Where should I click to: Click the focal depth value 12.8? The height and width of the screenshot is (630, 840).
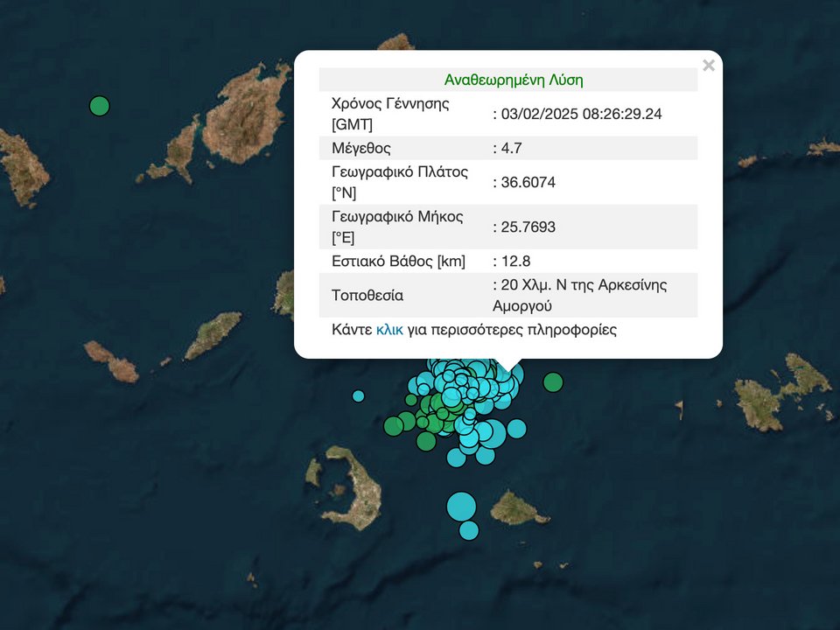514,262
